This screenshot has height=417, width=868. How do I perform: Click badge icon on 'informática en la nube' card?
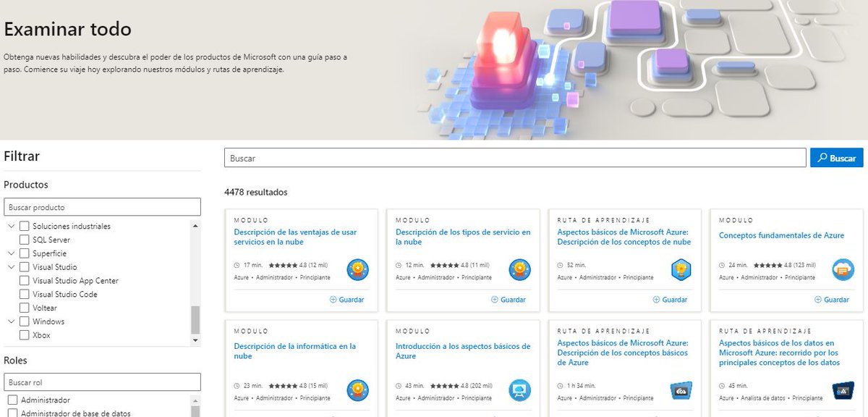pyautogui.click(x=358, y=391)
